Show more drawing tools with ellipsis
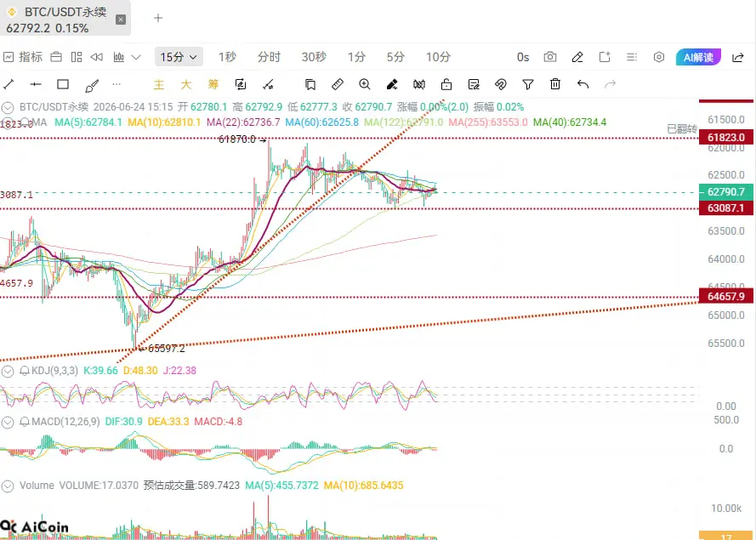756x540 pixels. pyautogui.click(x=117, y=84)
